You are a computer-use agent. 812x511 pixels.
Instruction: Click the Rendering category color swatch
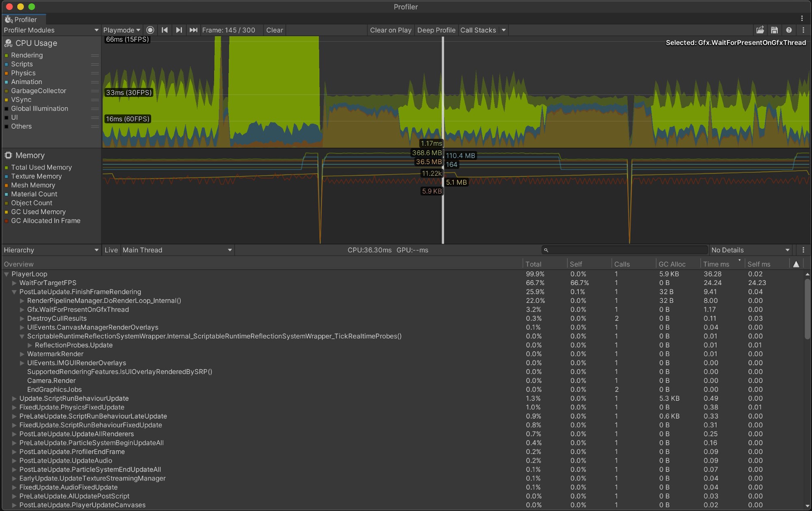[x=6, y=55]
